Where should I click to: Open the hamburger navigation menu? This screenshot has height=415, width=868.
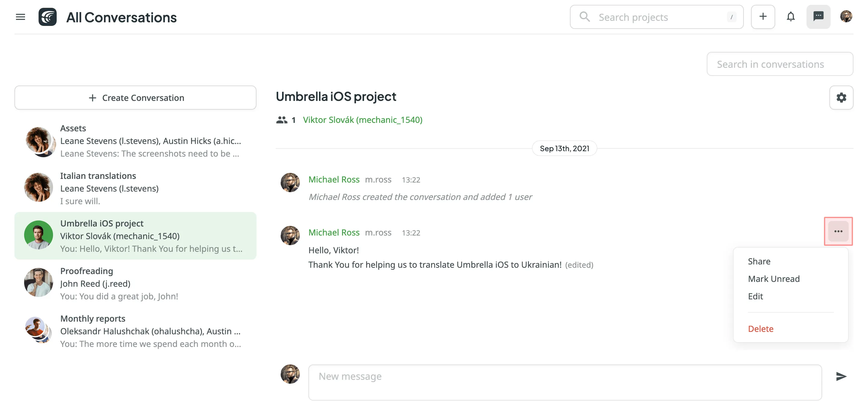click(20, 17)
